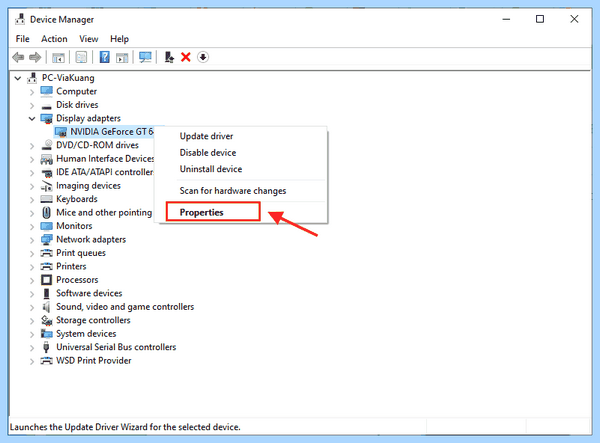This screenshot has width=600, height=443.
Task: Select the Printers tree item
Action: (71, 266)
